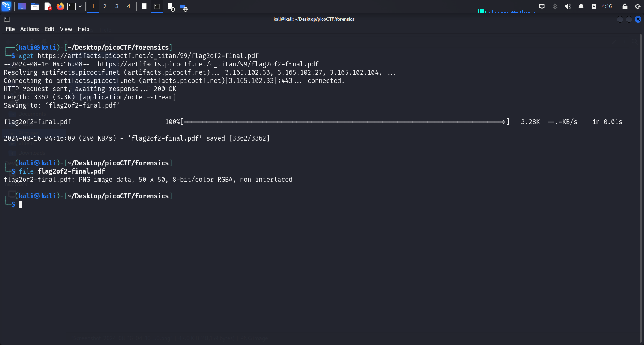Open the volume control icon
Screen dimensions: 644x345
click(x=568, y=6)
